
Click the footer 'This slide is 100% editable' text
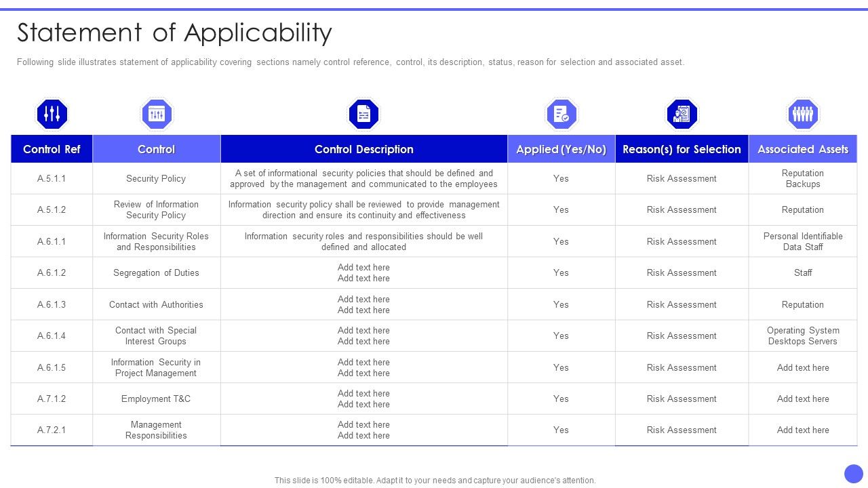click(435, 481)
